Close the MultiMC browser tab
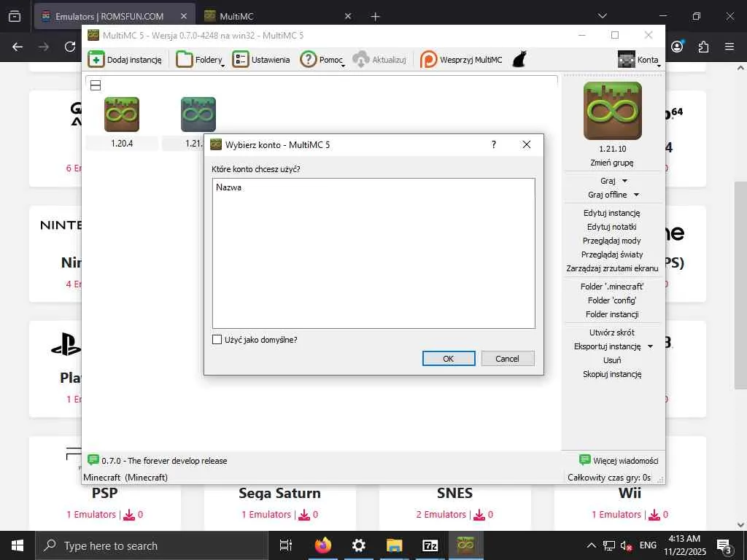Image resolution: width=747 pixels, height=560 pixels. point(348,16)
